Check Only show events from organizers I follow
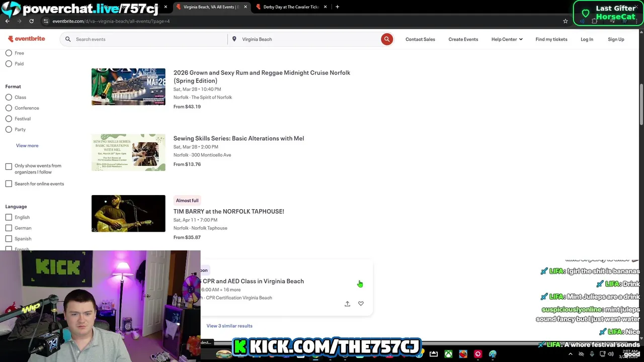644x362 pixels. pyautogui.click(x=9, y=166)
